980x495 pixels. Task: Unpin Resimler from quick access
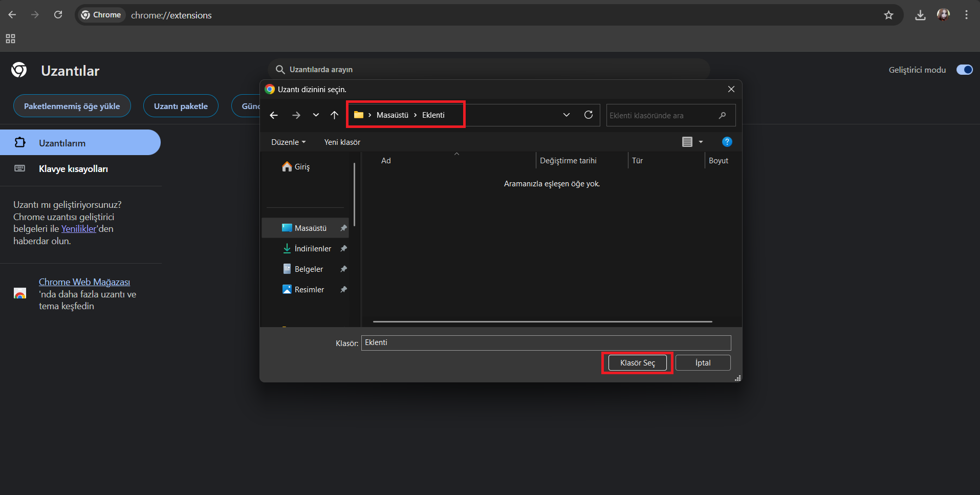[x=343, y=289]
